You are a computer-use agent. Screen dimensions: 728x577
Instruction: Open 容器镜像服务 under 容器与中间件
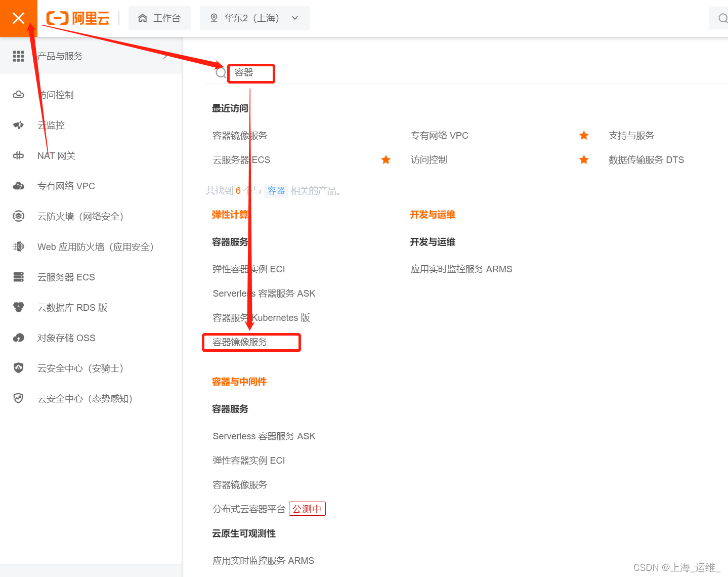(x=240, y=484)
